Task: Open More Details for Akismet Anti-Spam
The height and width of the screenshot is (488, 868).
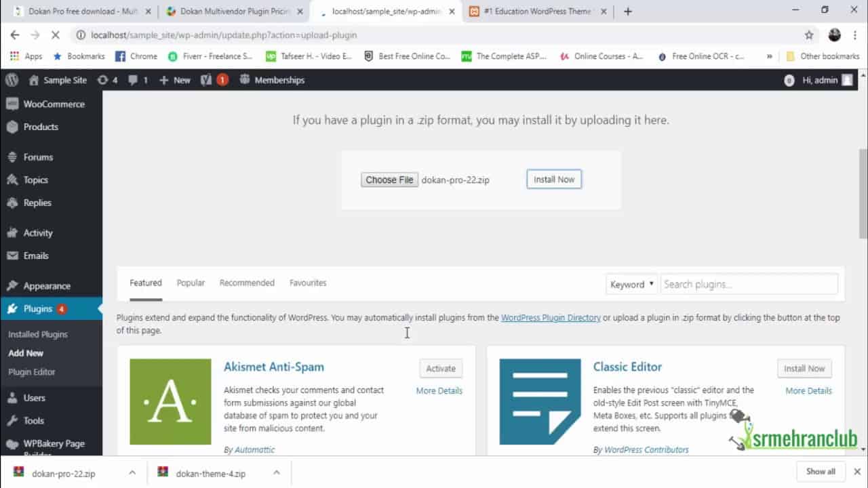Action: click(x=439, y=391)
